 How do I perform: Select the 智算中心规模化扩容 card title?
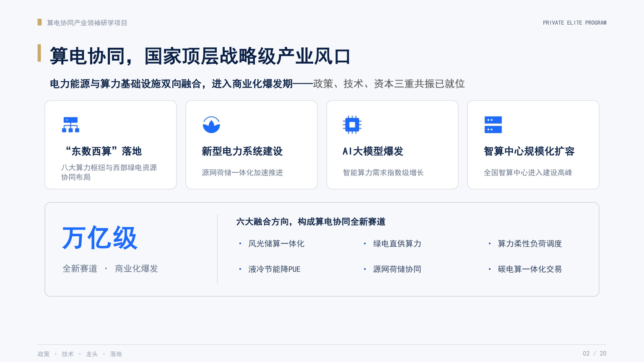click(529, 151)
